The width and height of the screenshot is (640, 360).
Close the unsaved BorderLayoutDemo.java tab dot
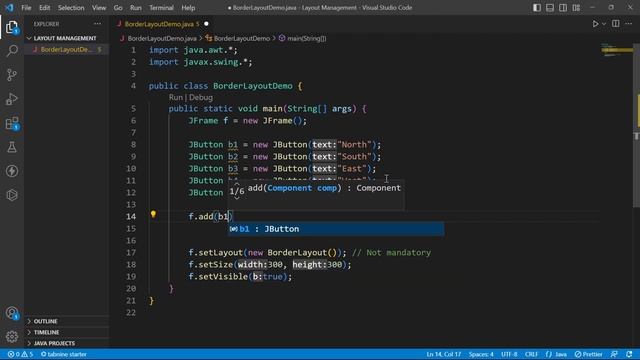pyautogui.click(x=206, y=24)
